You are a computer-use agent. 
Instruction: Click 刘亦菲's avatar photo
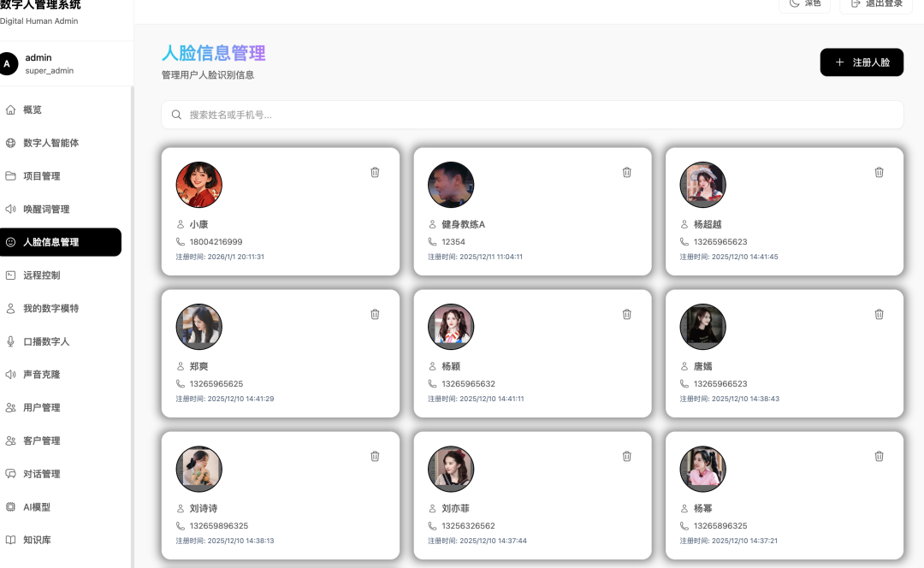point(451,469)
